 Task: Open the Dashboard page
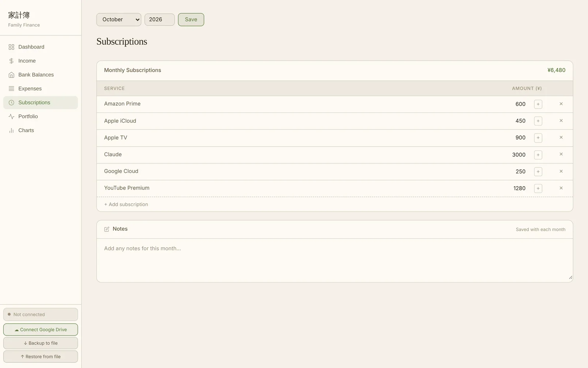coord(40,47)
